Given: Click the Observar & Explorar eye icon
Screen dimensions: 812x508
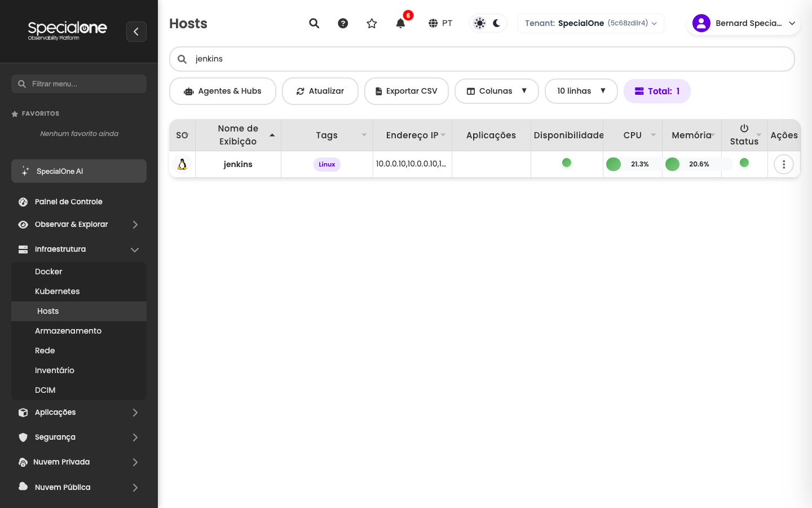Looking at the screenshot, I should pyautogui.click(x=23, y=225).
